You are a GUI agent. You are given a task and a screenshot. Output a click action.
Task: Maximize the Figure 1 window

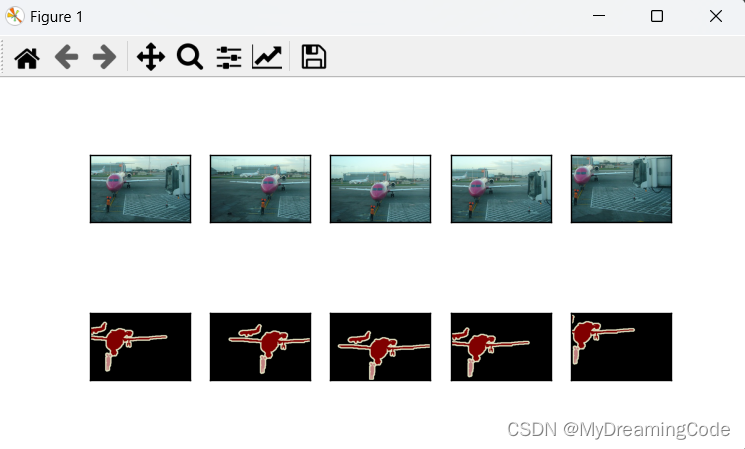pos(657,16)
